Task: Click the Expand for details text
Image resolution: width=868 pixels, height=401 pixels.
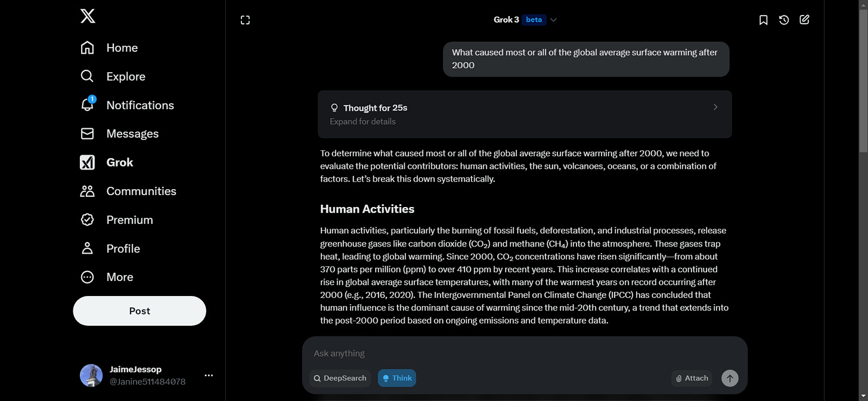Action: click(x=362, y=122)
